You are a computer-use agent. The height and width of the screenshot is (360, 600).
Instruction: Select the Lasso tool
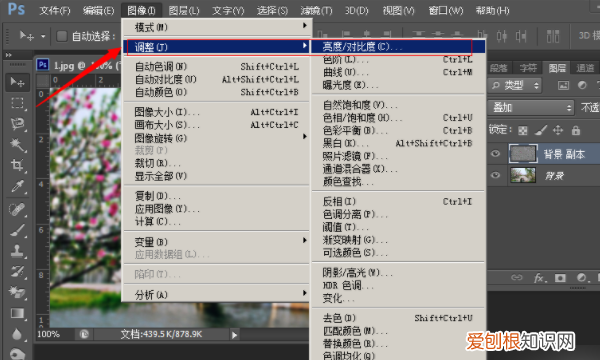click(17, 124)
